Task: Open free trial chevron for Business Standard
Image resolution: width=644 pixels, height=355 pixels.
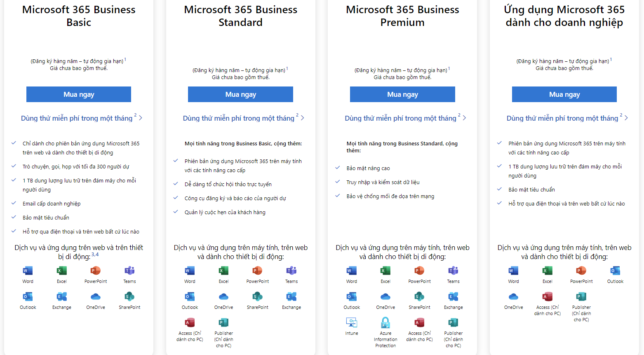Action: pos(303,118)
